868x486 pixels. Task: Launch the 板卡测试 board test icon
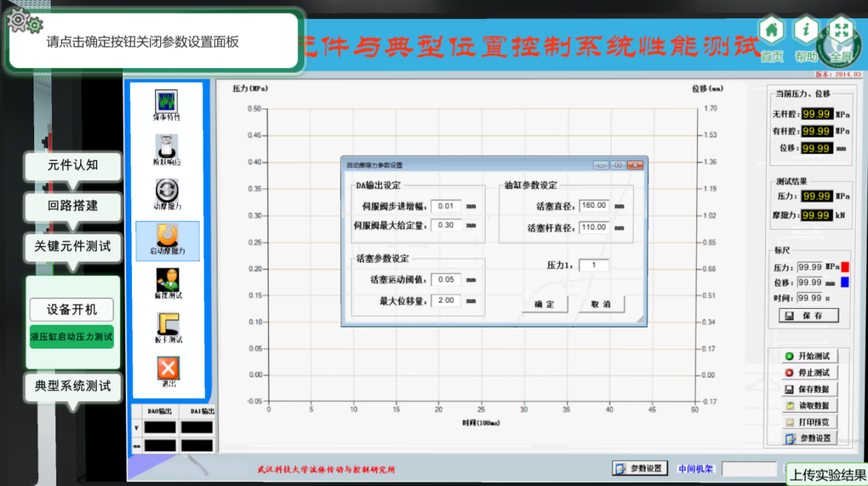coord(167,324)
